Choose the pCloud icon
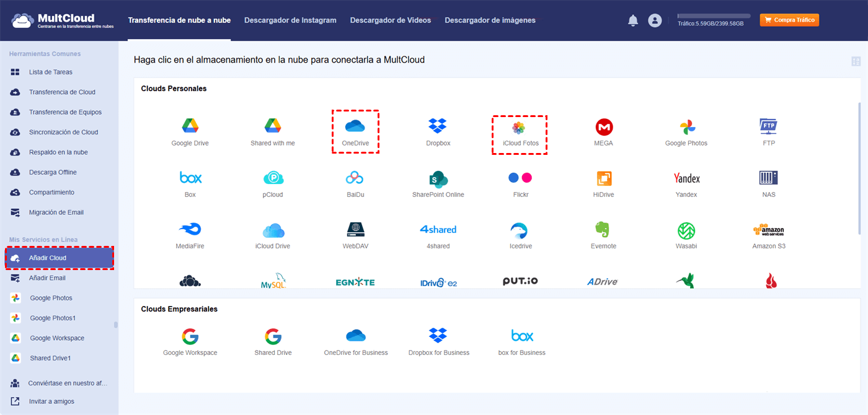This screenshot has height=415, width=868. click(273, 178)
